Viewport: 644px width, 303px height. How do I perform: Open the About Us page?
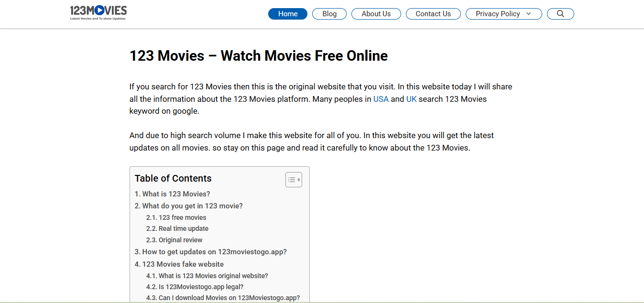(376, 14)
